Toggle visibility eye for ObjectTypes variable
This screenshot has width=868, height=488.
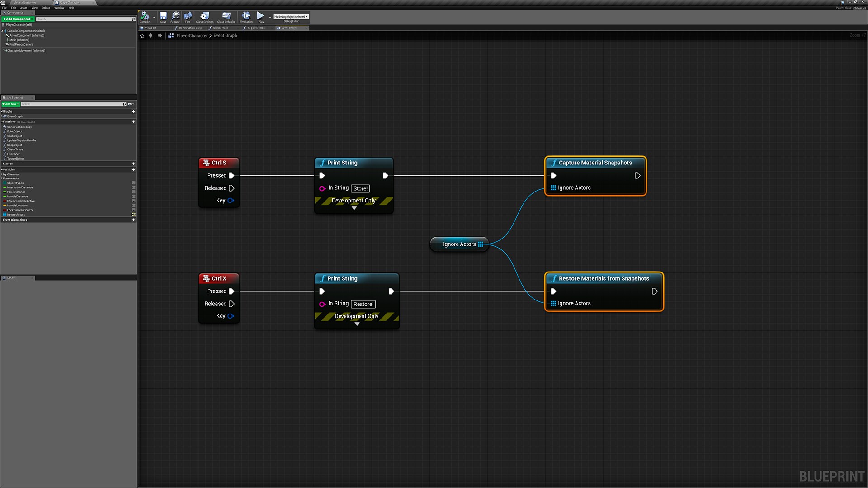tap(133, 183)
